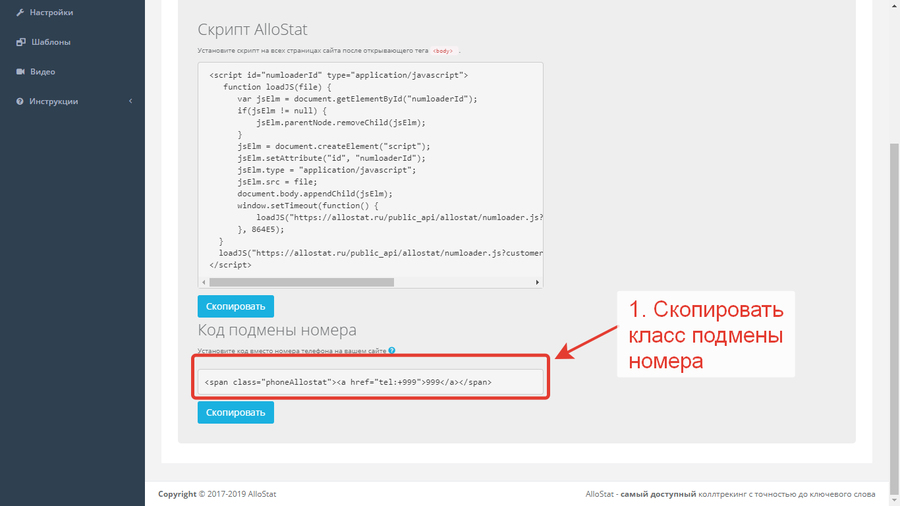This screenshot has width=900, height=506.
Task: Click the wrench icon beside Настройки
Action: pyautogui.click(x=20, y=12)
